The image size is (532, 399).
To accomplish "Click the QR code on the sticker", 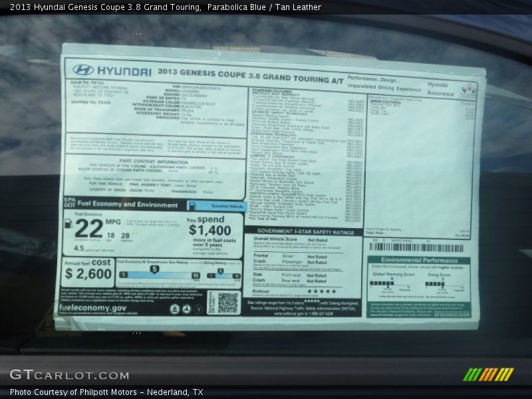I will 227,303.
